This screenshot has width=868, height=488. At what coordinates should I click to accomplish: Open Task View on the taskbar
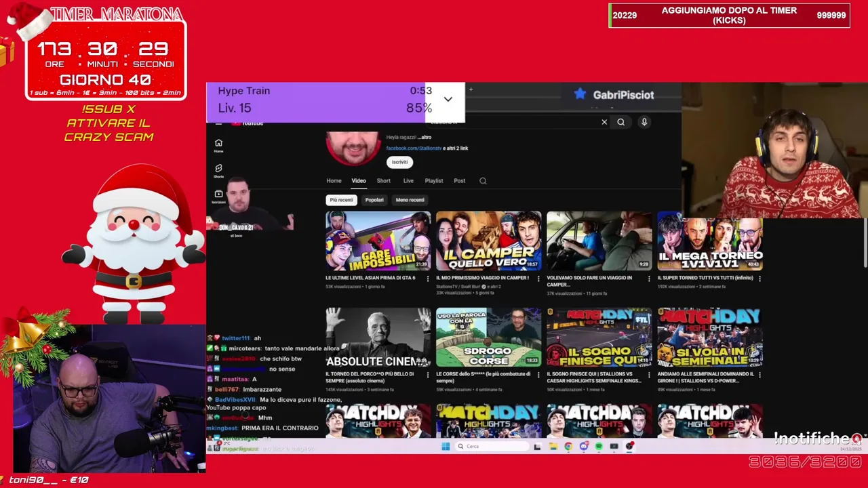(537, 446)
